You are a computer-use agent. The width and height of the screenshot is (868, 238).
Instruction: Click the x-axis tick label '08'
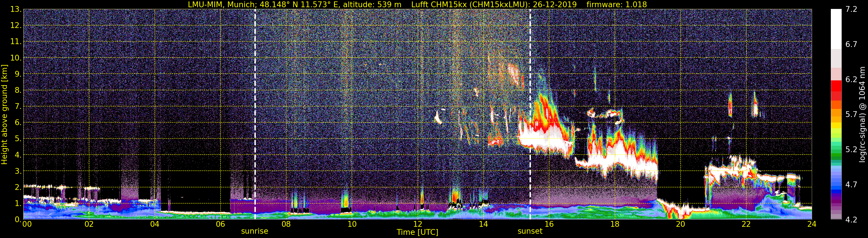click(x=286, y=224)
